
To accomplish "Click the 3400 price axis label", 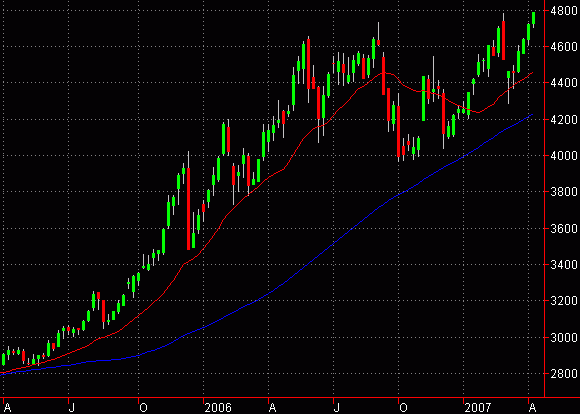I will click(564, 265).
